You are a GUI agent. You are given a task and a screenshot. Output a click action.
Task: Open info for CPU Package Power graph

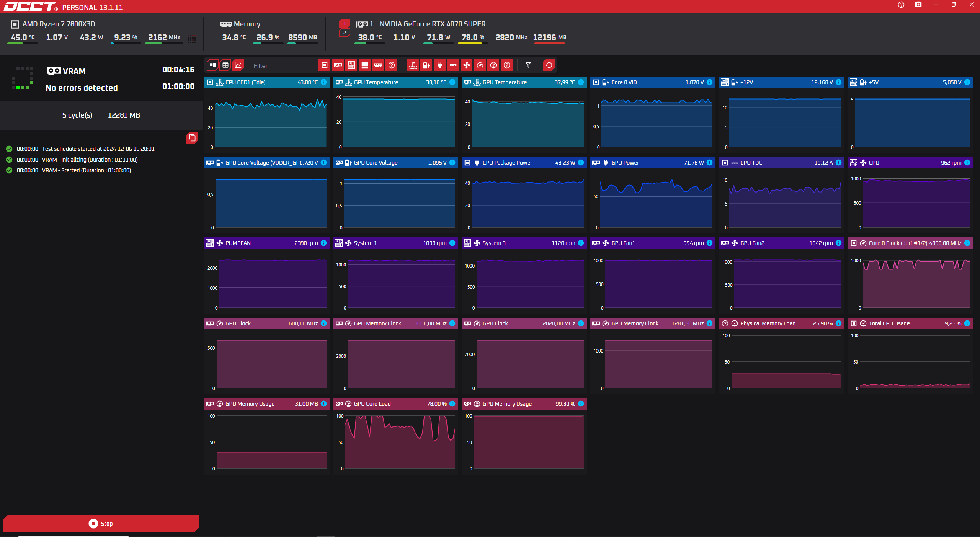click(x=581, y=163)
